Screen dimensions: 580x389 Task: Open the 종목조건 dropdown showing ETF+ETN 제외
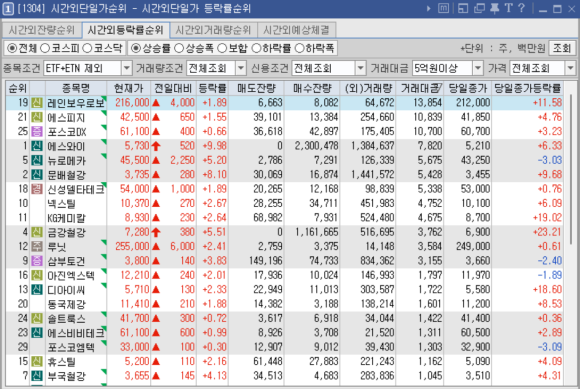coord(88,68)
